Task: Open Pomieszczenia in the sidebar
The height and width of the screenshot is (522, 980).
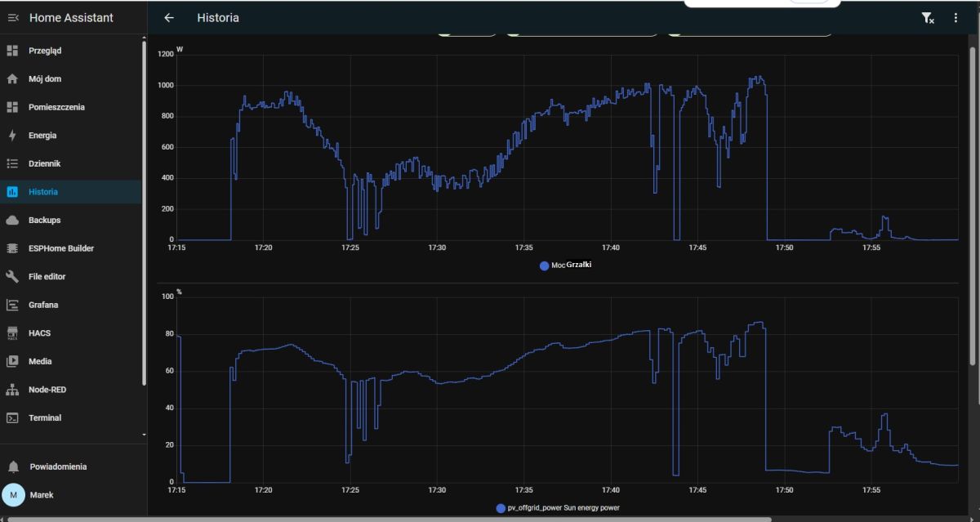Action: click(x=71, y=107)
